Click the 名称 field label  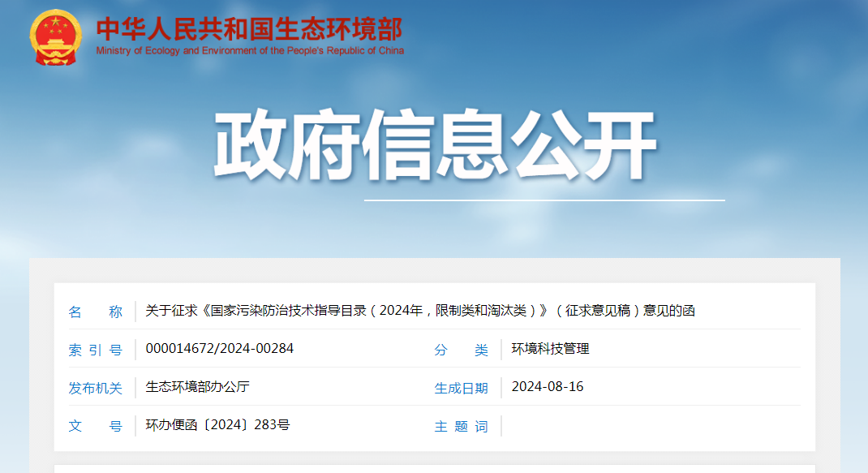95,312
